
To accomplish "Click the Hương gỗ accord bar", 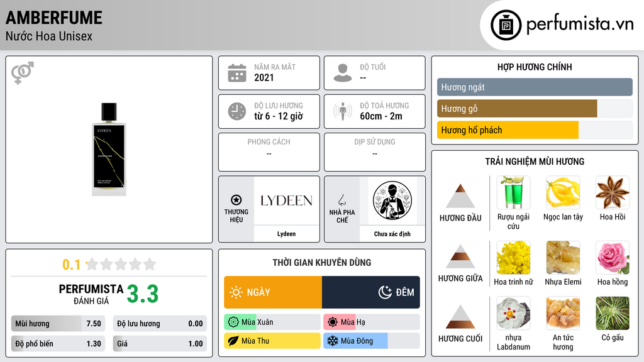I will 535,108.
